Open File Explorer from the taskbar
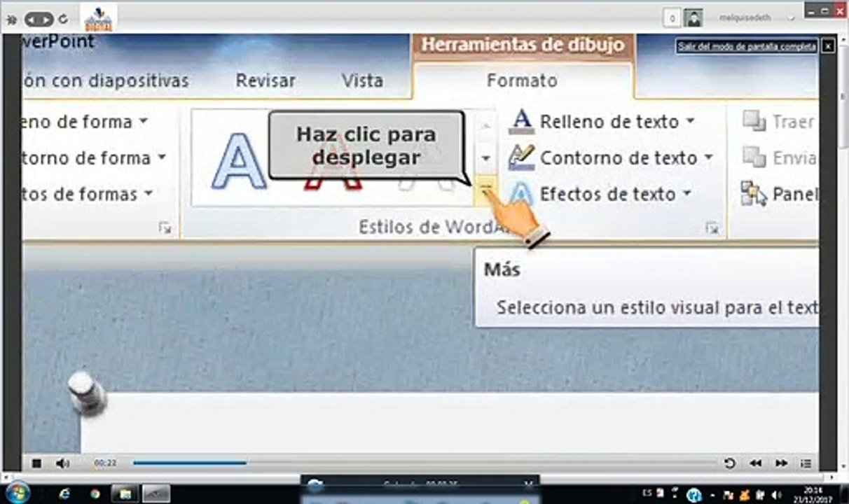 click(125, 493)
